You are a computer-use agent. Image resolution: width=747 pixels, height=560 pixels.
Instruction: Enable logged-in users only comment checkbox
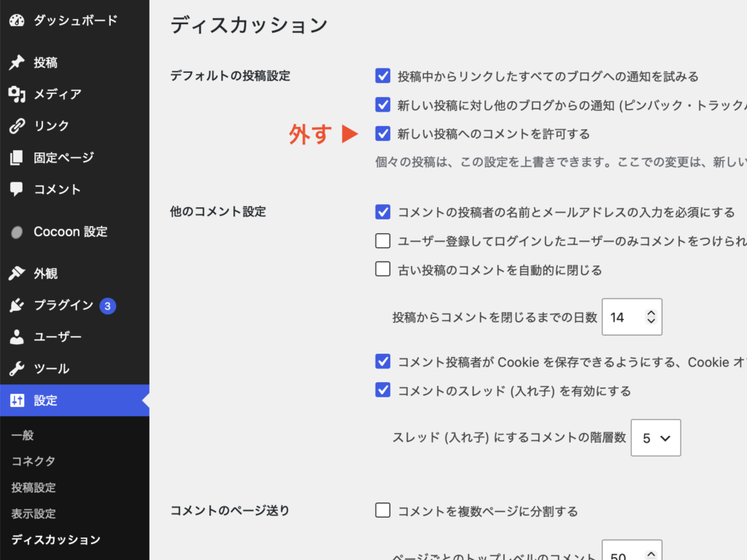(382, 241)
